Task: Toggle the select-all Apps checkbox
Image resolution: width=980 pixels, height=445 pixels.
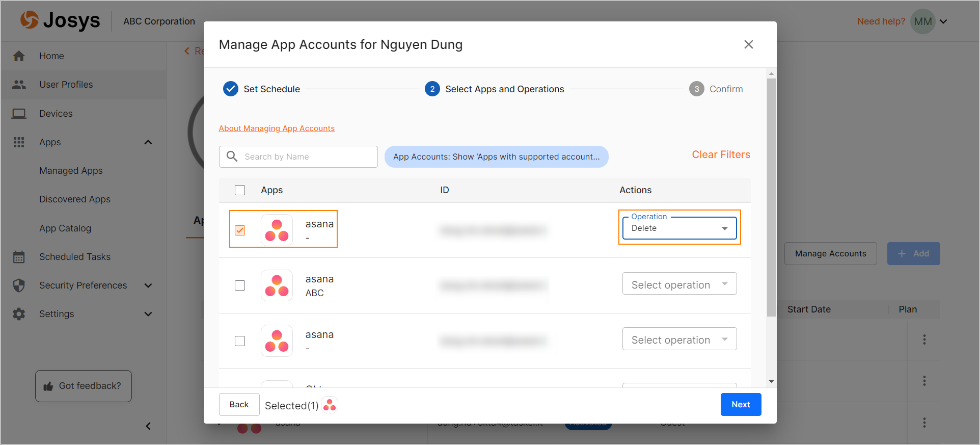Action: point(240,190)
